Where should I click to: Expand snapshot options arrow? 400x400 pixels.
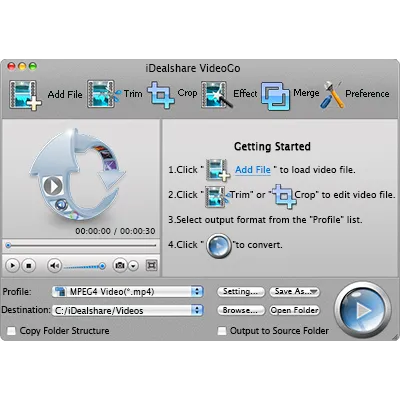[x=133, y=266]
